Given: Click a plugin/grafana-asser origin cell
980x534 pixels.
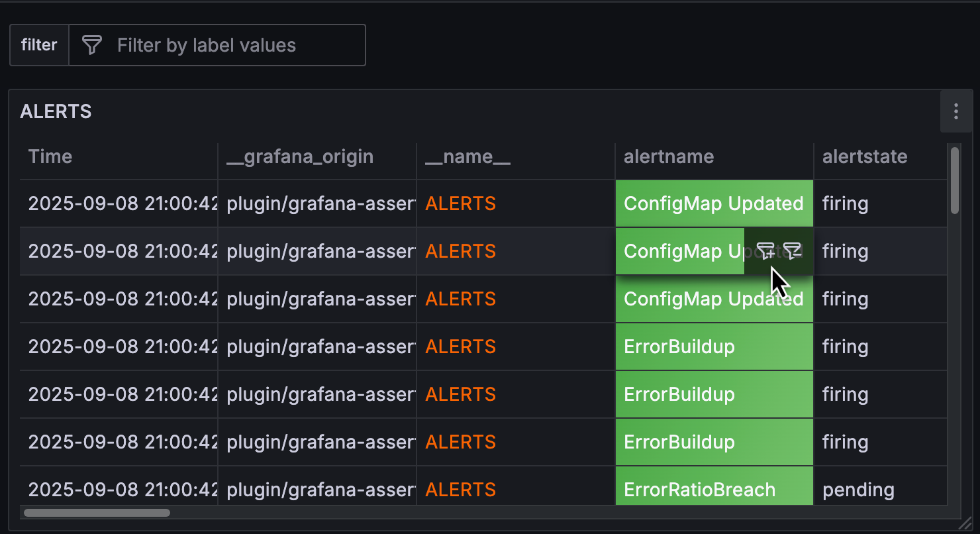Looking at the screenshot, I should 317,203.
